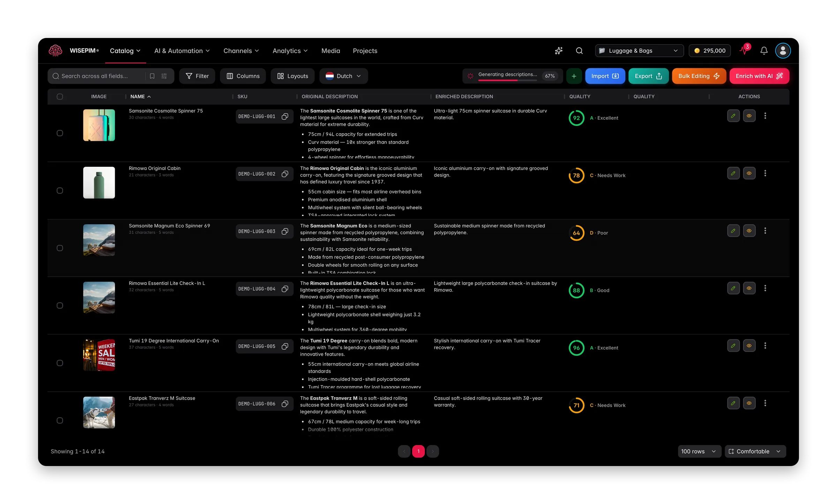Viewport: 837px width, 504px height.
Task: Open the user profile avatar
Action: [783, 51]
